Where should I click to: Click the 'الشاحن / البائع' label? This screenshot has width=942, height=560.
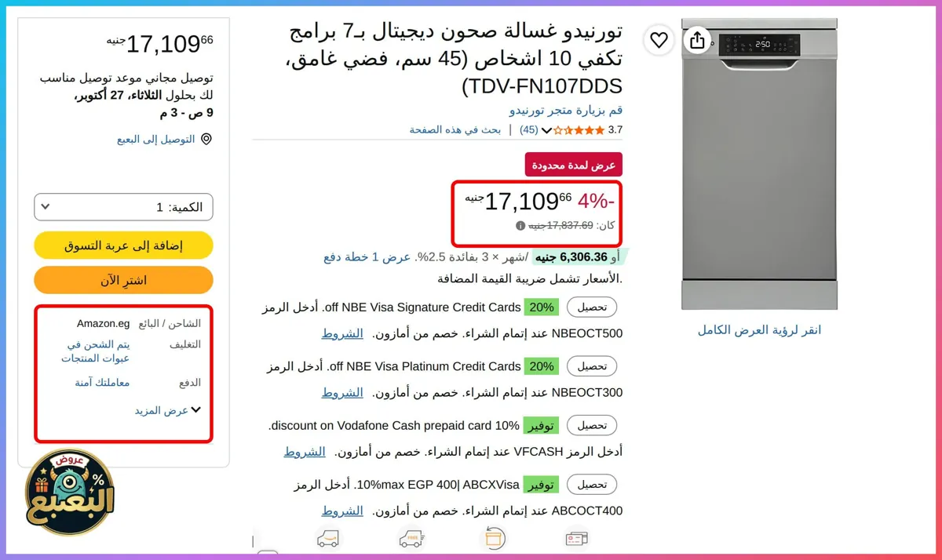tap(170, 323)
